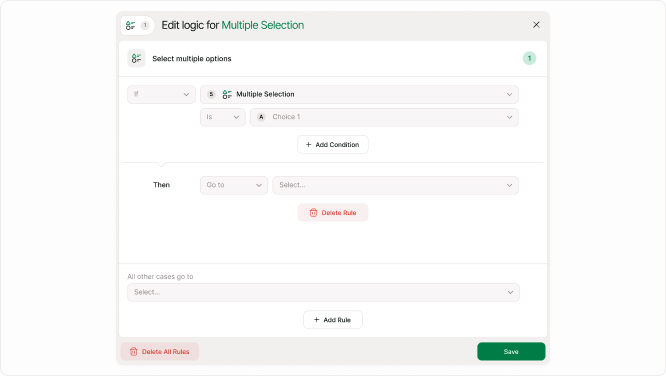Viewport: 666px width, 376px height.
Task: Click the number 5 question badge
Action: pos(211,94)
